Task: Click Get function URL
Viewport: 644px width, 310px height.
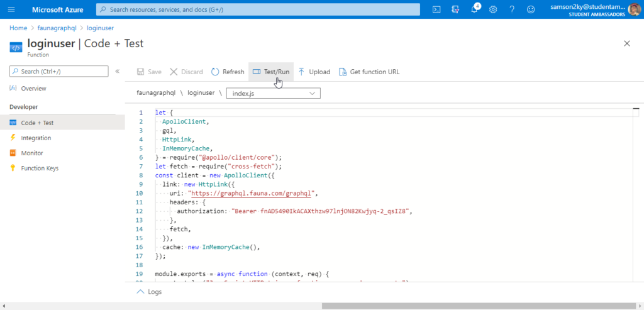Action: point(369,72)
